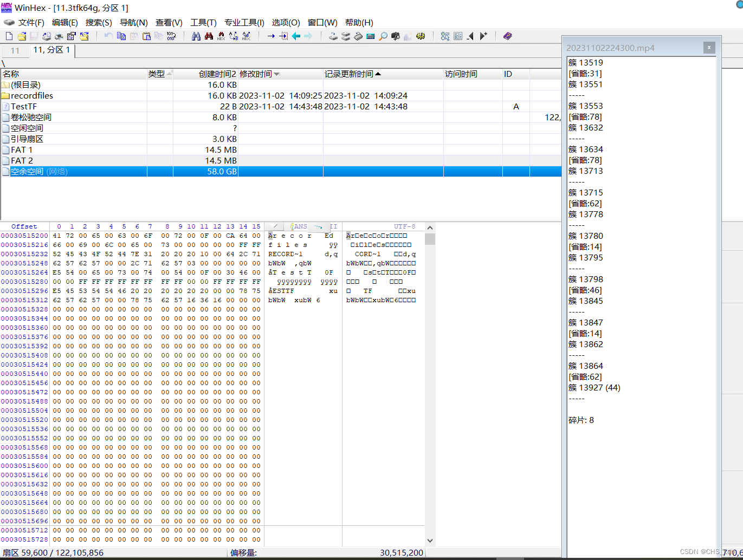Click '簇 13519' in cluster list
Image resolution: width=743 pixels, height=560 pixels.
point(585,63)
